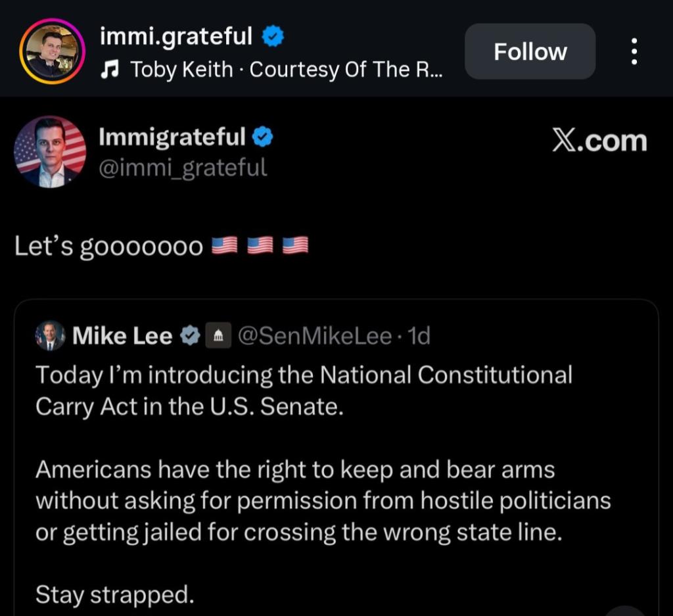The width and height of the screenshot is (673, 616).
Task: Click the government building badge icon
Action: tap(218, 337)
